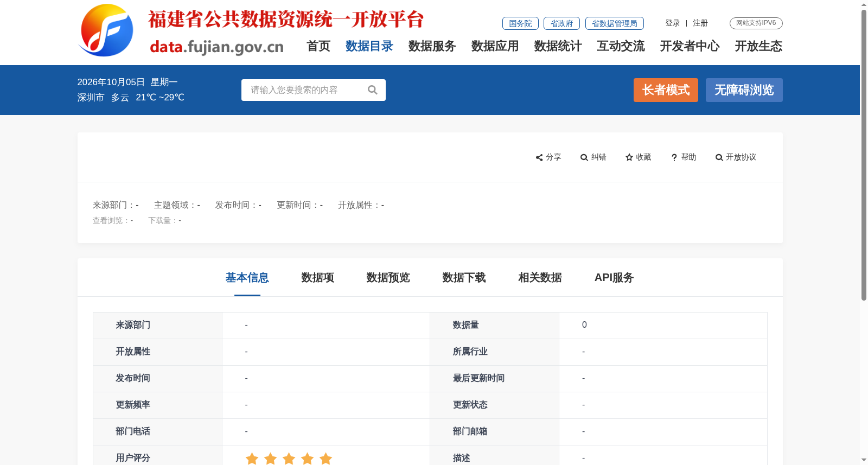Select the 数据预览 tab
This screenshot has width=868, height=465.
click(388, 278)
